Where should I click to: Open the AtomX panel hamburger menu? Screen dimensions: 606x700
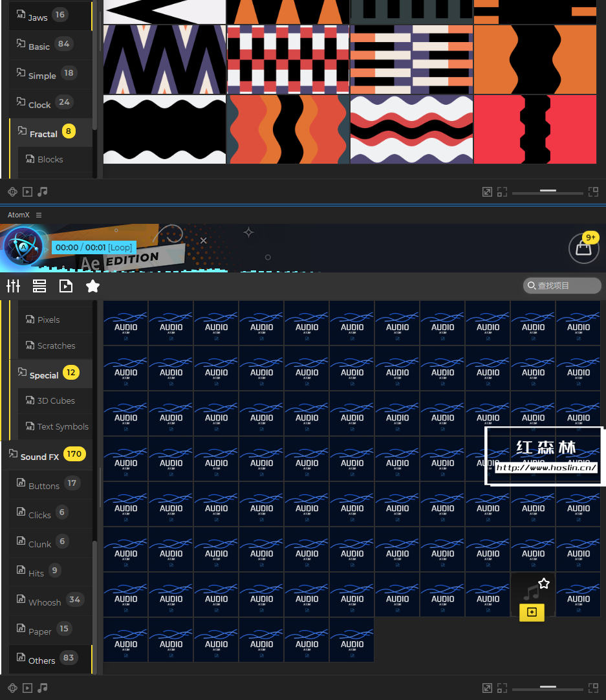(x=39, y=215)
